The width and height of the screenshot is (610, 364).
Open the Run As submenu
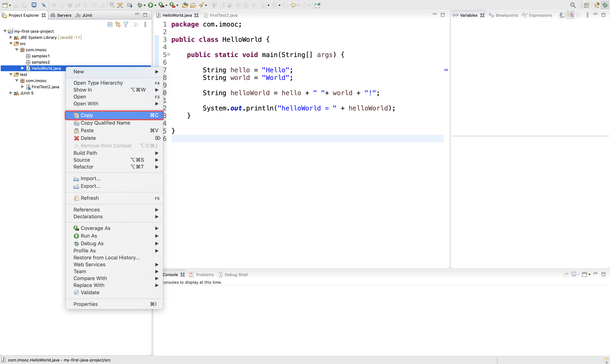pos(114,236)
